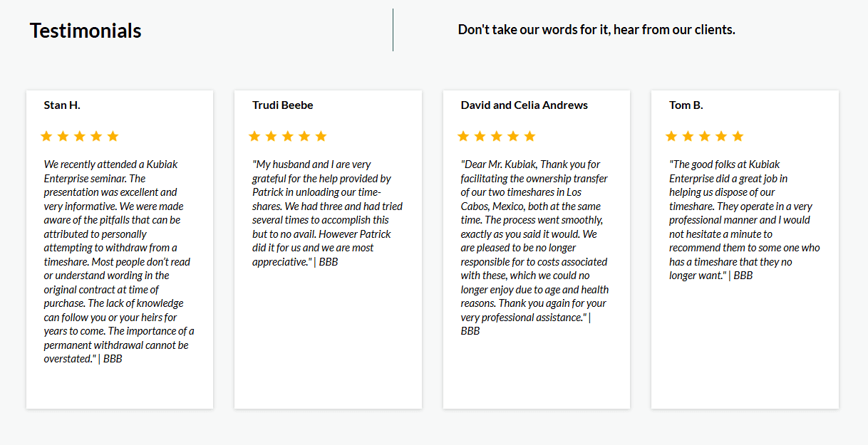Viewport: 868px width, 445px height.
Task: Click the fifth star in Stan H.'s rating
Action: click(113, 136)
